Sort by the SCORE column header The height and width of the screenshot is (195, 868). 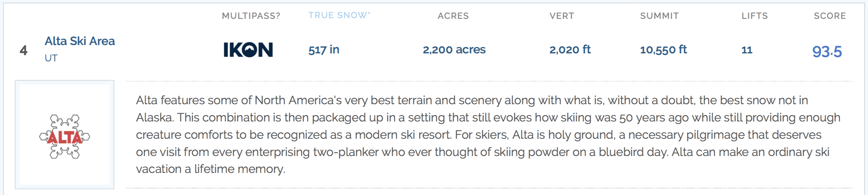tap(830, 16)
